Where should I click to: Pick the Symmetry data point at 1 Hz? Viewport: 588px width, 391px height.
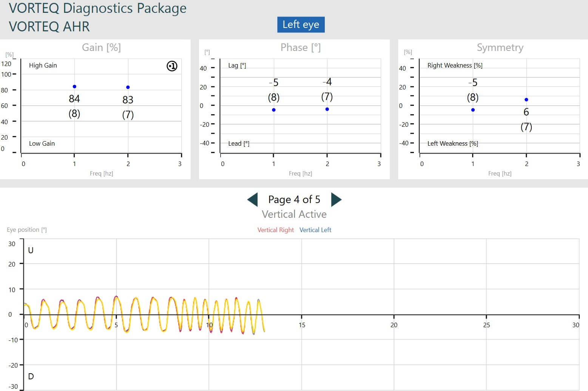click(473, 110)
